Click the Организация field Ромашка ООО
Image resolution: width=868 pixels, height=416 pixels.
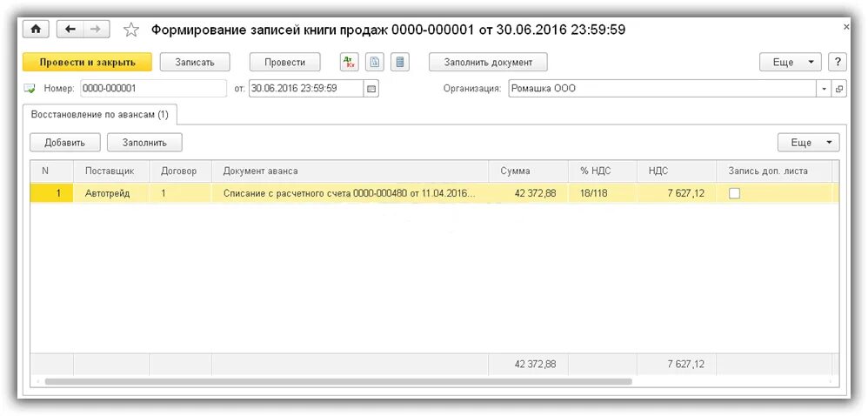point(663,89)
